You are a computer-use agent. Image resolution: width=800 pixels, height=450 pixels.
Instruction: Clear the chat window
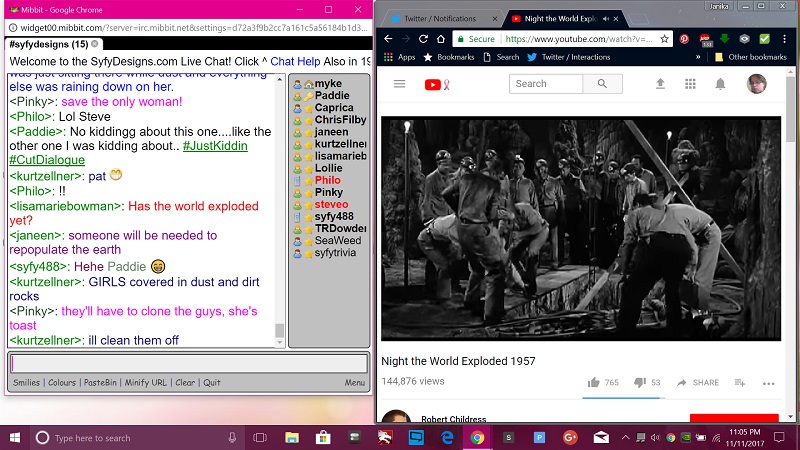185,383
